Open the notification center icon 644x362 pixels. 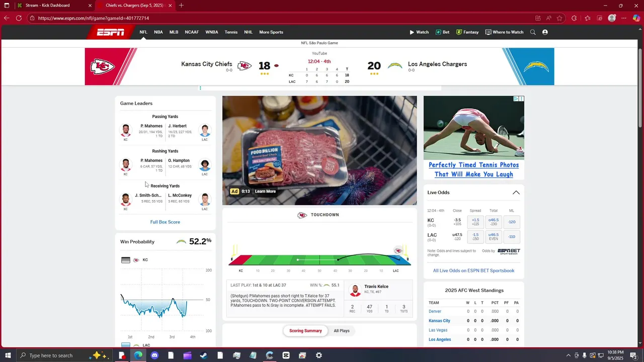point(634,355)
